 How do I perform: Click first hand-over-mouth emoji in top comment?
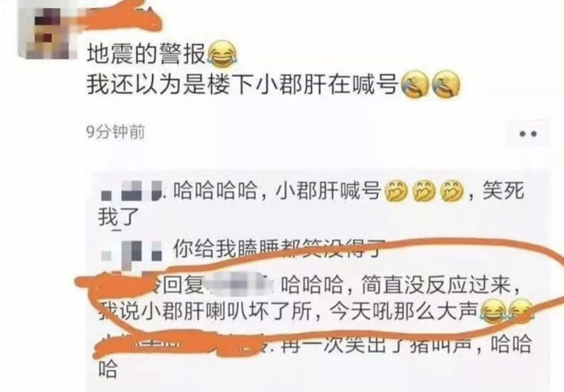point(396,191)
